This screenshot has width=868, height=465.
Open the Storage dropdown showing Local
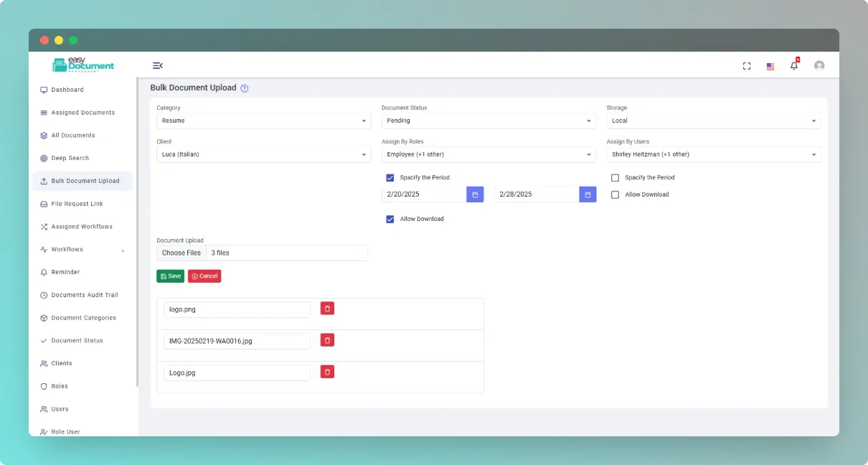(x=714, y=121)
